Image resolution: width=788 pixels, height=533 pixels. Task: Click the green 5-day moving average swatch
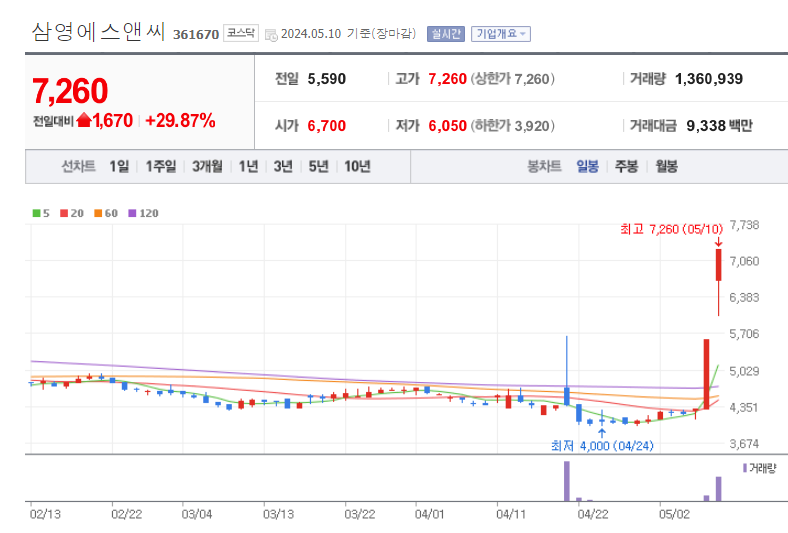pyautogui.click(x=36, y=213)
